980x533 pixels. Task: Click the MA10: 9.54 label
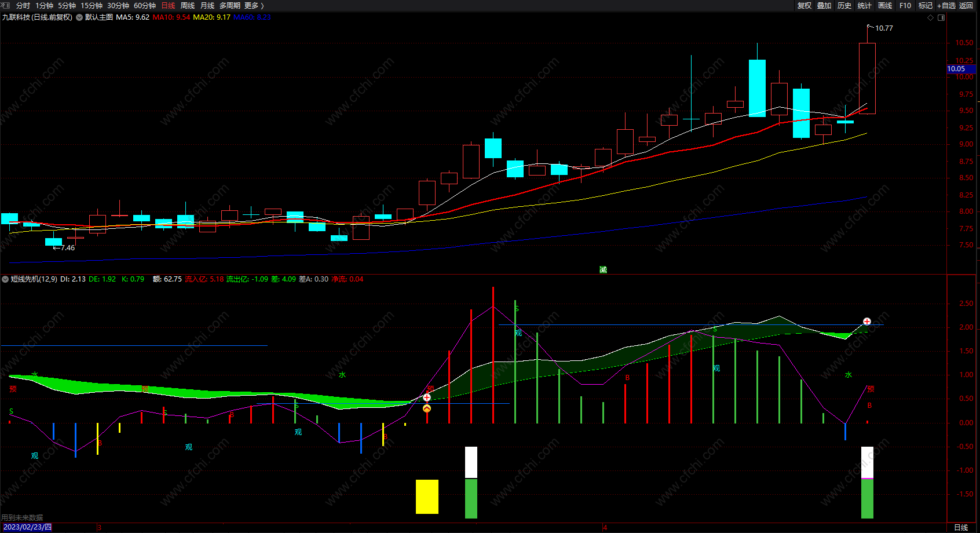171,17
